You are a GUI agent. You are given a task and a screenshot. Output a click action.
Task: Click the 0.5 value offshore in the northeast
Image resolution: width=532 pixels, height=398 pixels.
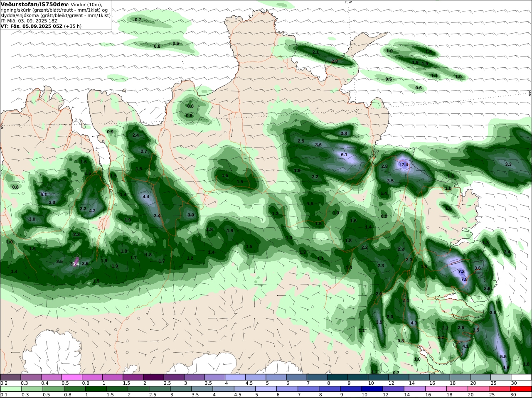(x=389, y=79)
